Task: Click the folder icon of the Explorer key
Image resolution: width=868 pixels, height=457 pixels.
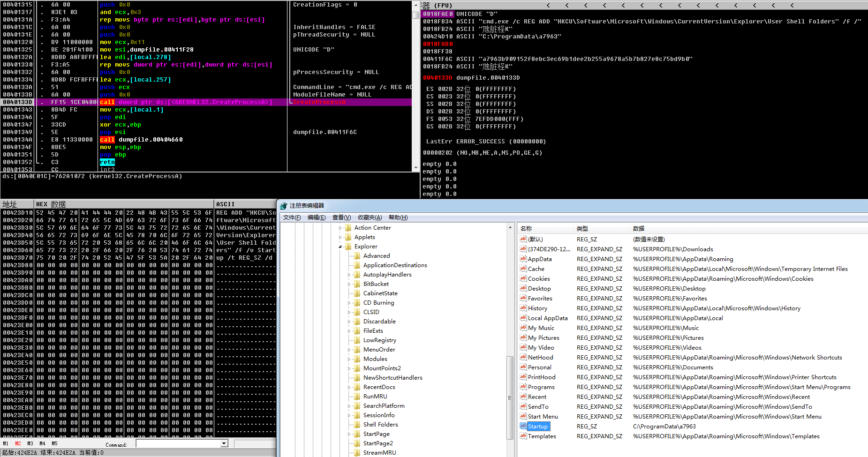Action: tap(348, 246)
